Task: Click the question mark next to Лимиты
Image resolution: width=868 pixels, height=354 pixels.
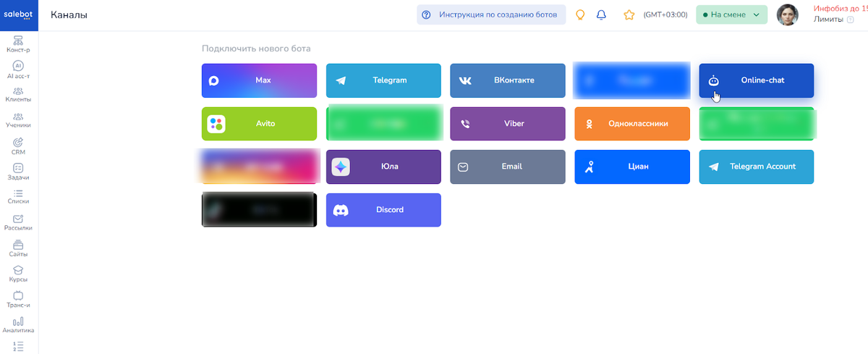Action: (850, 20)
